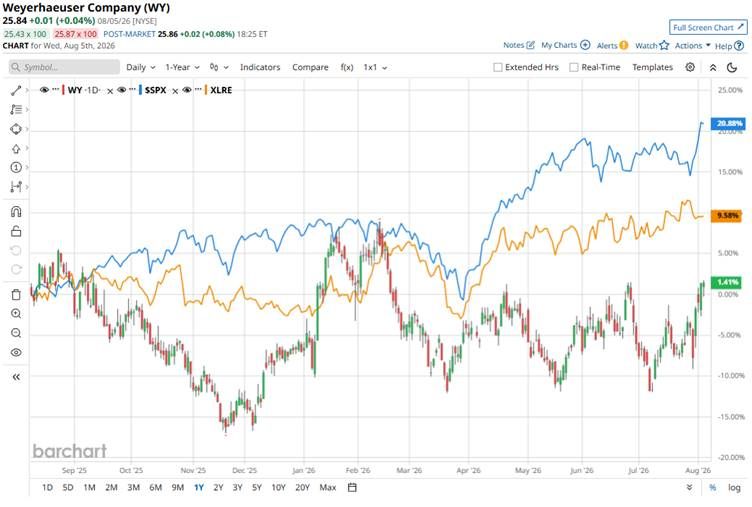Viewport: 752px width, 507px height.
Task: Change the Daily interval dropdown
Action: 141,67
